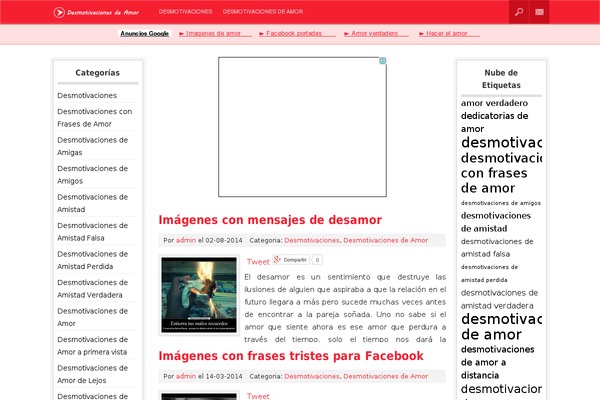Screen dimensions: 600x400
Task: Click the Categorías sidebar heading
Action: pos(98,73)
